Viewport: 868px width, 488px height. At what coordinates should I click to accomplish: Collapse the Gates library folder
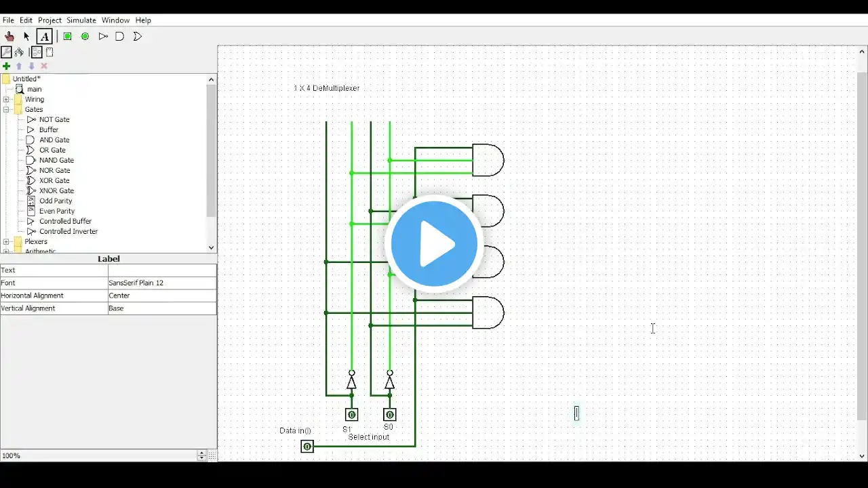6,109
